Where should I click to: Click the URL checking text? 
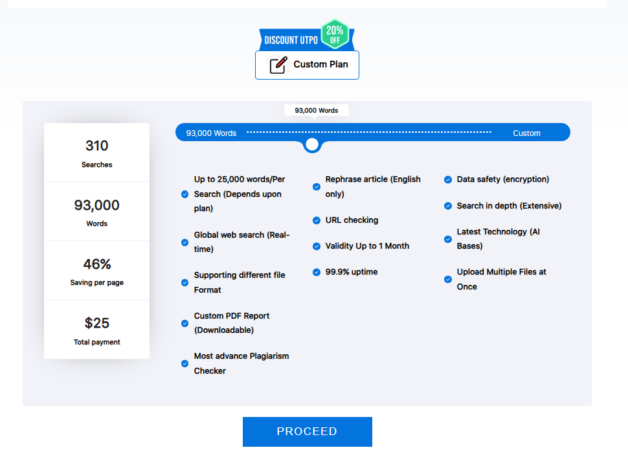click(x=352, y=220)
